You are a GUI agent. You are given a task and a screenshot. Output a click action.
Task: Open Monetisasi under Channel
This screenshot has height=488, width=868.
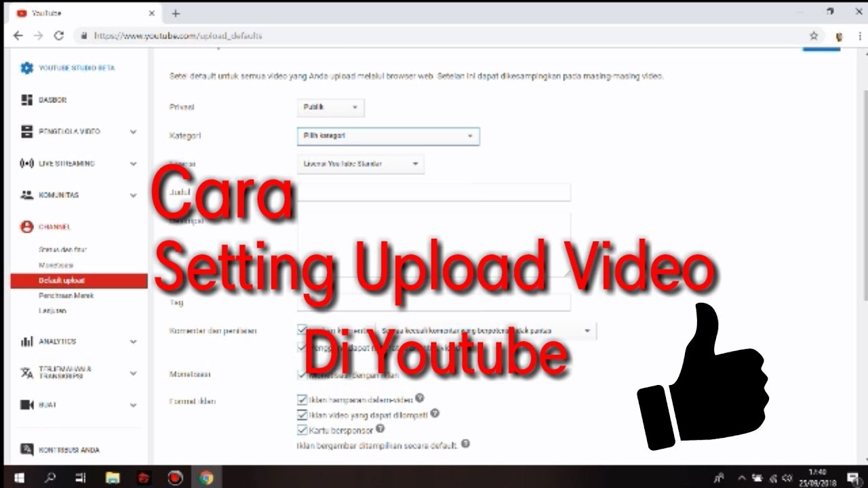coord(56,265)
